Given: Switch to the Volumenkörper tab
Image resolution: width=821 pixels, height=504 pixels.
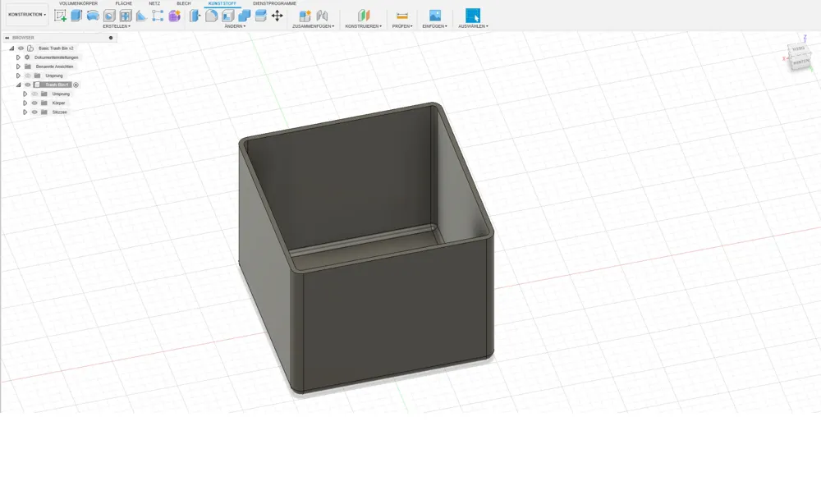Looking at the screenshot, I should tap(79, 3).
